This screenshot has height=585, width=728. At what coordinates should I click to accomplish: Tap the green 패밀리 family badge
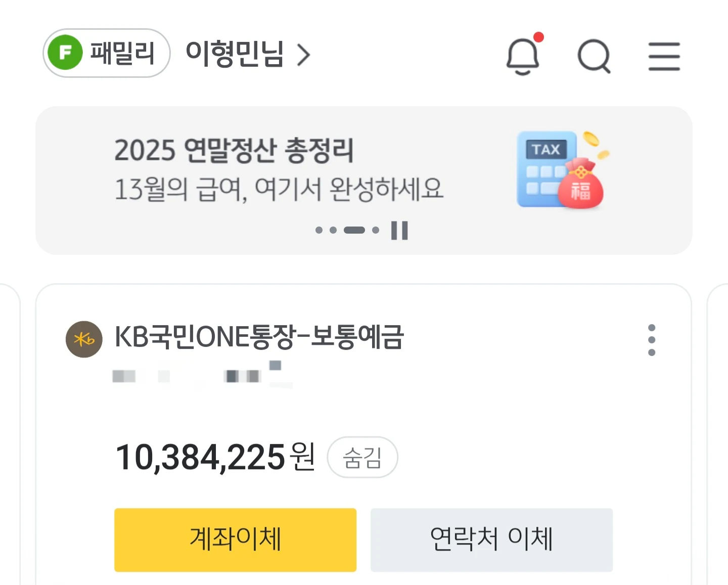point(107,53)
